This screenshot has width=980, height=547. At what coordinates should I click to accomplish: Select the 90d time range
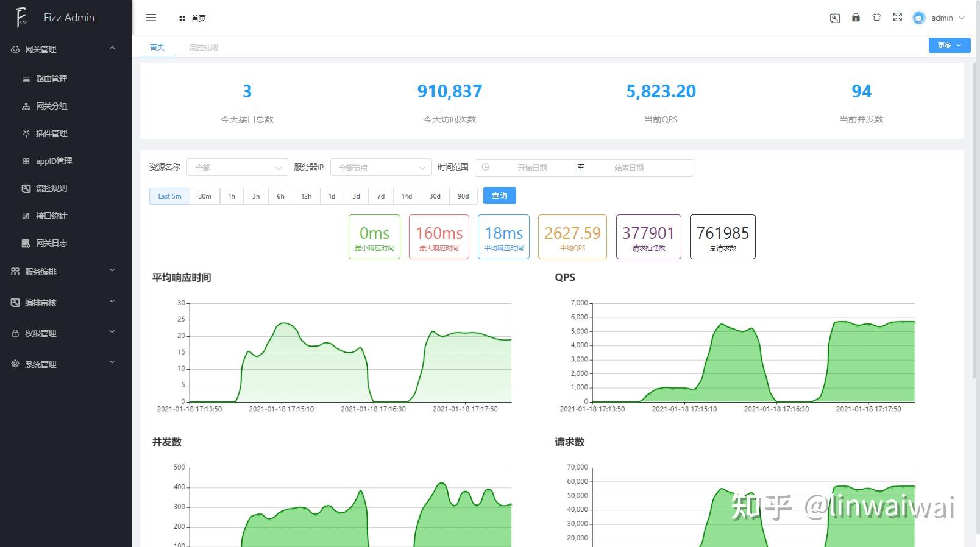coord(463,196)
